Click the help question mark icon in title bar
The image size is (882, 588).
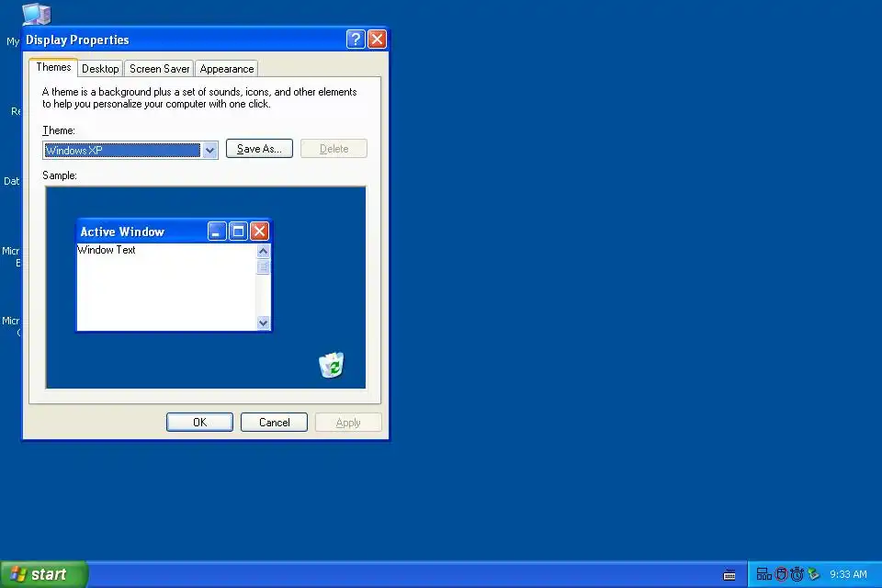[356, 40]
